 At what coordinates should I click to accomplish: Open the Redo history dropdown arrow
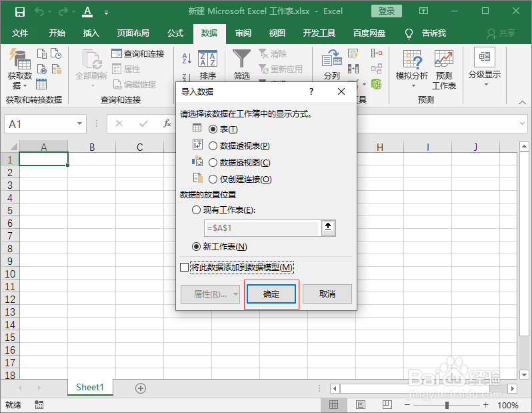73,12
